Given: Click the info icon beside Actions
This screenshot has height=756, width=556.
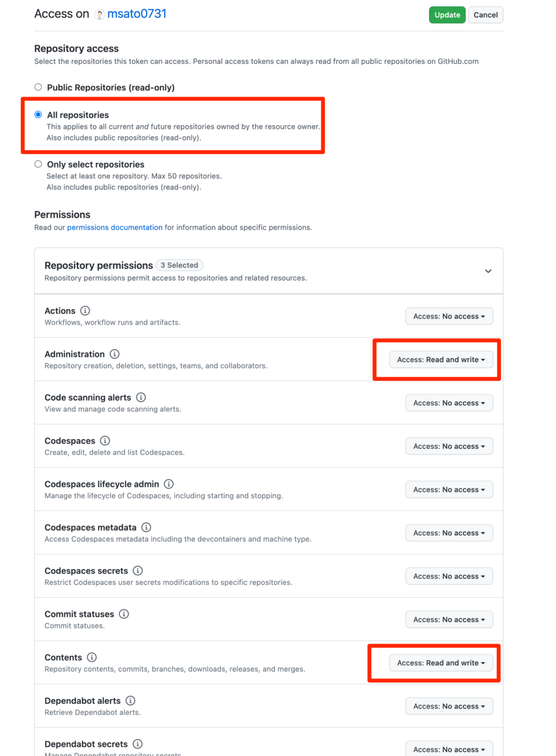Looking at the screenshot, I should 85,311.
